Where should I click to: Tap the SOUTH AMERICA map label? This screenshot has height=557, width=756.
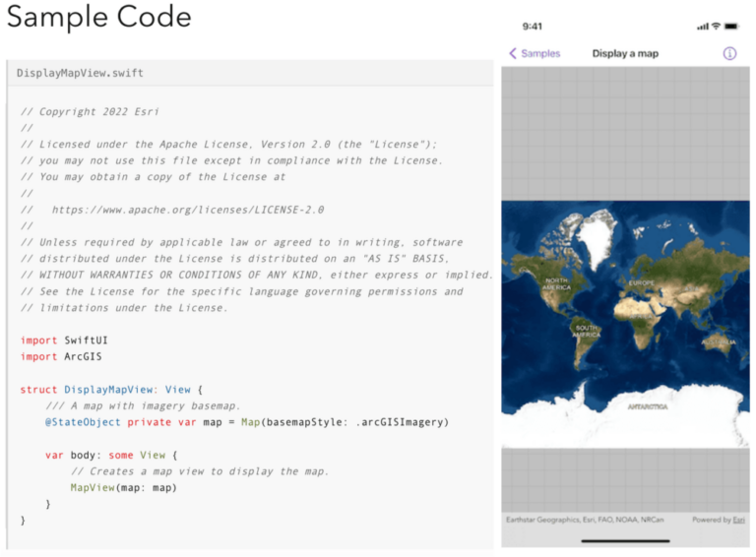coord(587,331)
